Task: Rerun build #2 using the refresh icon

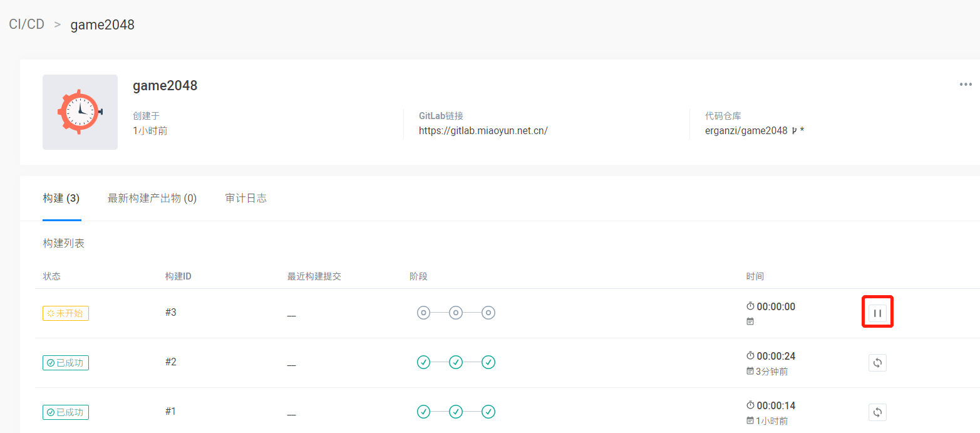Action: [x=877, y=362]
